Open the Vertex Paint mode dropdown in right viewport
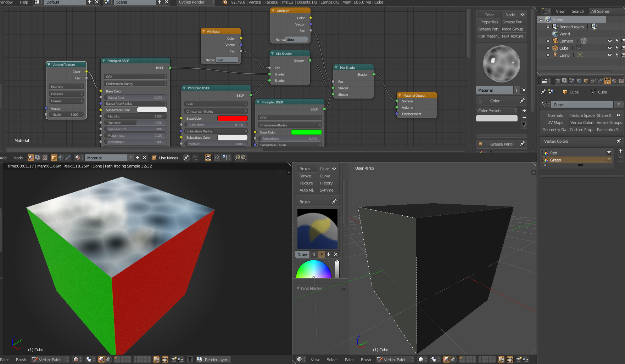This screenshot has width=625, height=364. (395, 359)
